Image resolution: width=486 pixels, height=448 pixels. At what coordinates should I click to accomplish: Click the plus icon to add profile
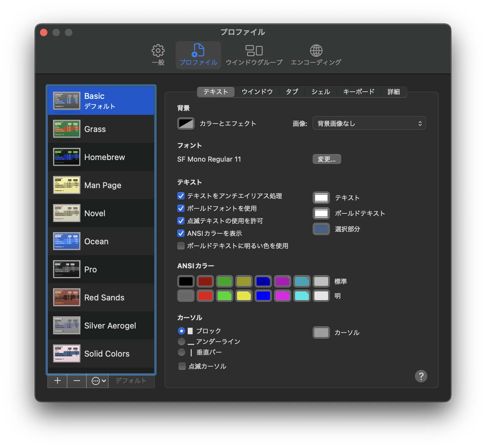coord(57,381)
